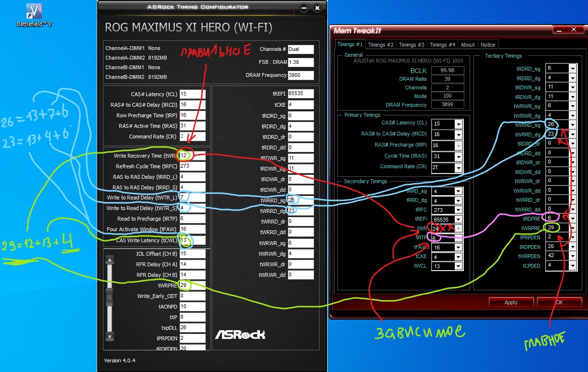The width and height of the screenshot is (588, 372).
Task: Click the DRAM Ratio field in Mem TweakIt
Action: click(448, 79)
